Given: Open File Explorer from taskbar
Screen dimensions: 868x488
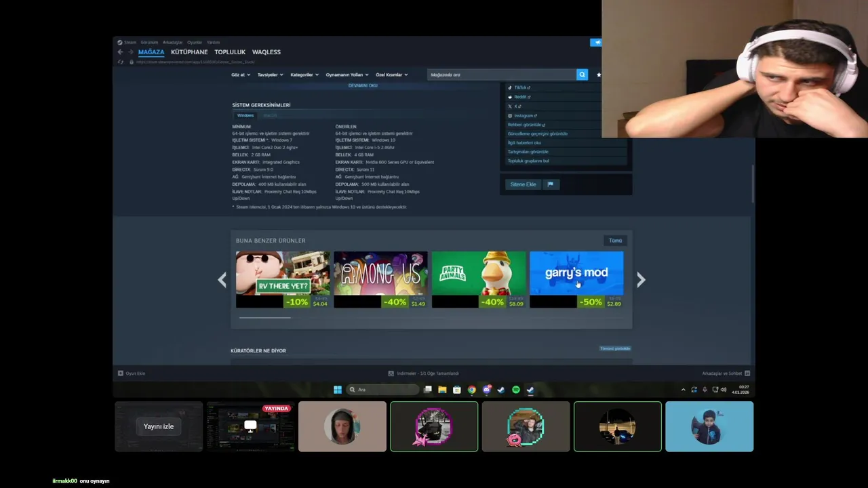Looking at the screenshot, I should click(442, 390).
